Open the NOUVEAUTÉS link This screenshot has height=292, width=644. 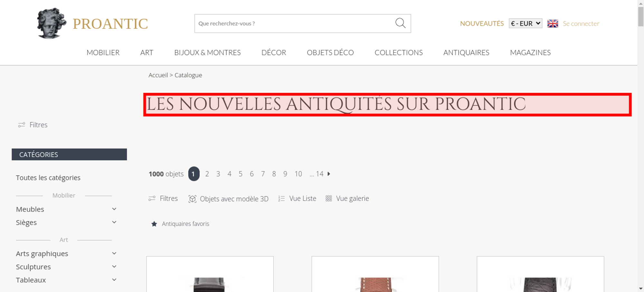point(482,23)
